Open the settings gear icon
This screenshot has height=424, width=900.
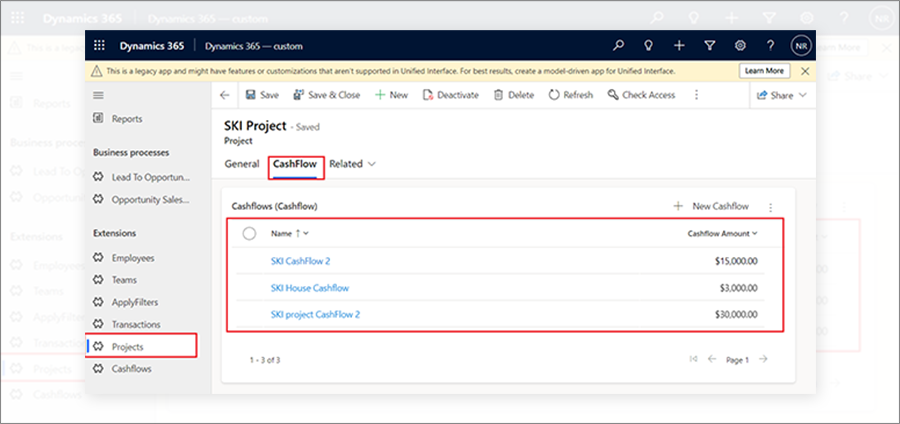pyautogui.click(x=740, y=46)
